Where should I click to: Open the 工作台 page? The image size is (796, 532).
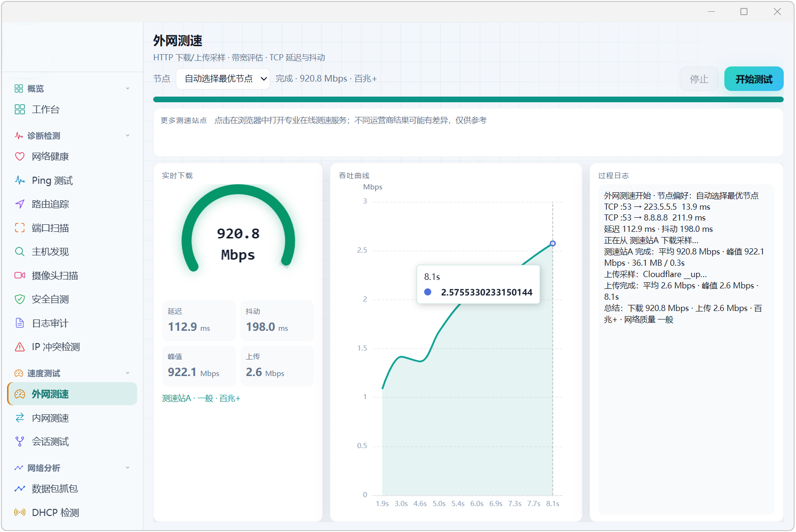(x=72, y=109)
